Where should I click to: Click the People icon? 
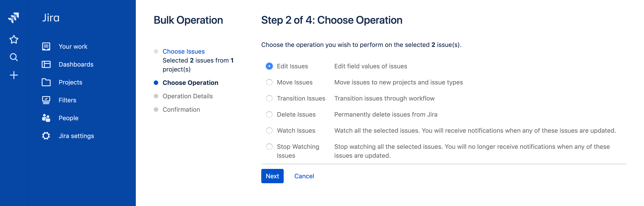[x=46, y=118]
